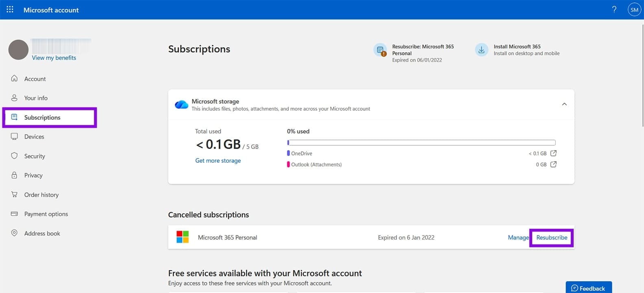Click the Account home icon
Screen dimensions: 644x293
[x=14, y=78]
